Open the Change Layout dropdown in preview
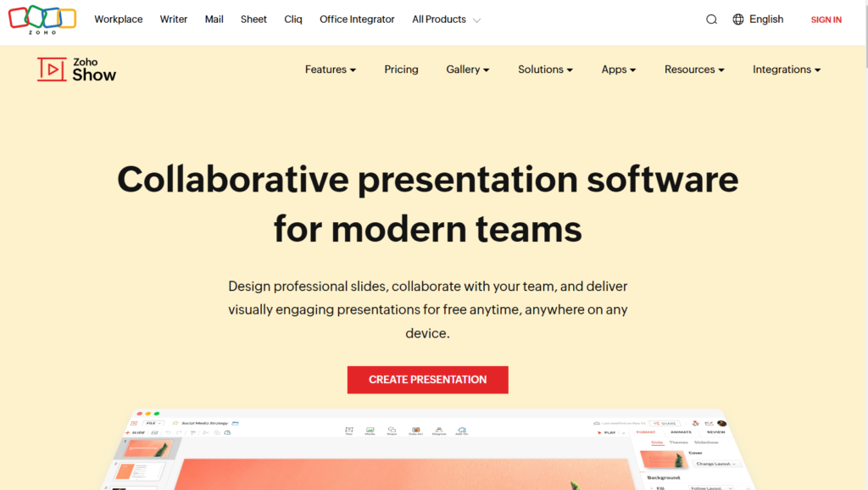This screenshot has width=868, height=490. click(715, 464)
